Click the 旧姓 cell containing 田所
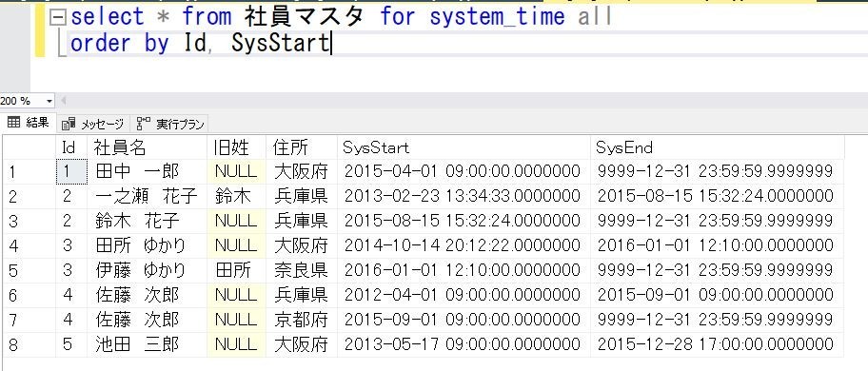This screenshot has width=868, height=371. pyautogui.click(x=236, y=270)
